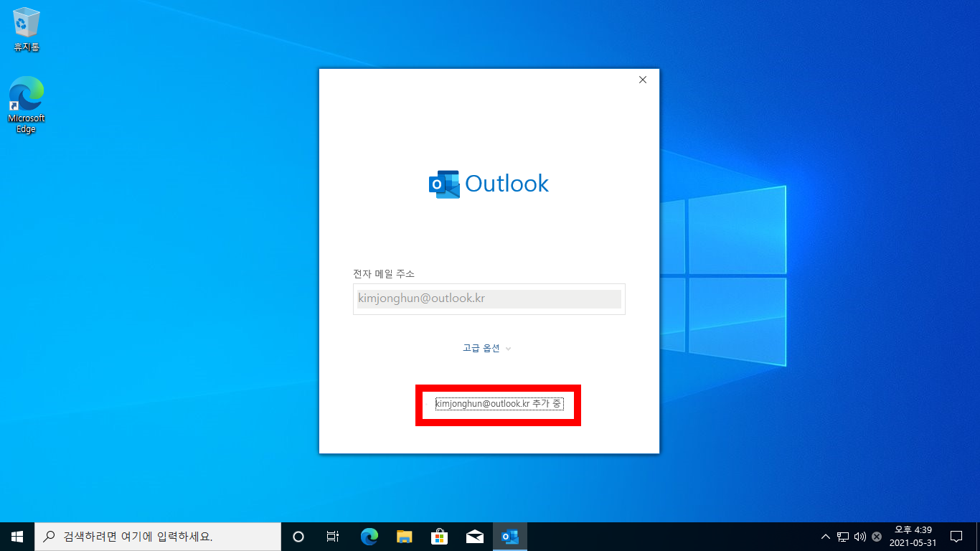Screen dimensions: 980x551
Task: Open the Mail app from the taskbar
Action: tap(475, 536)
